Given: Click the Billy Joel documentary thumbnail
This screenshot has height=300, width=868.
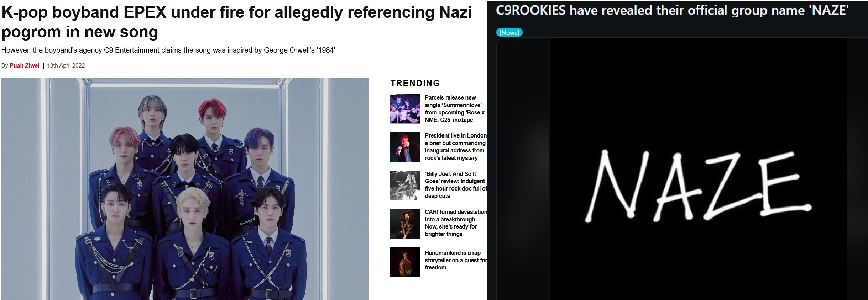Looking at the screenshot, I should (x=405, y=186).
